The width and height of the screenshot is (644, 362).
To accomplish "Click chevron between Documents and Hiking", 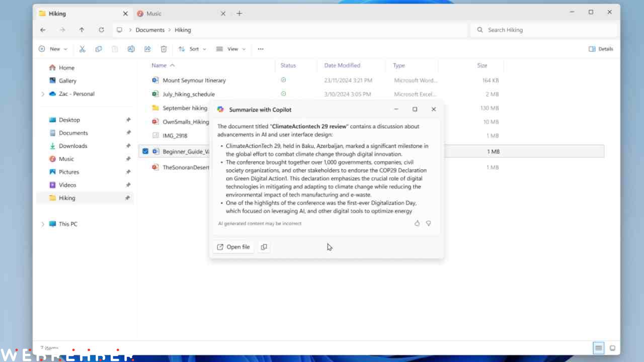I will pyautogui.click(x=170, y=30).
